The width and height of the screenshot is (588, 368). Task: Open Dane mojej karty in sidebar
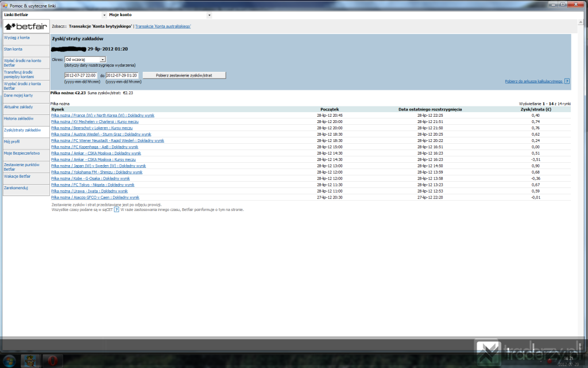[18, 95]
